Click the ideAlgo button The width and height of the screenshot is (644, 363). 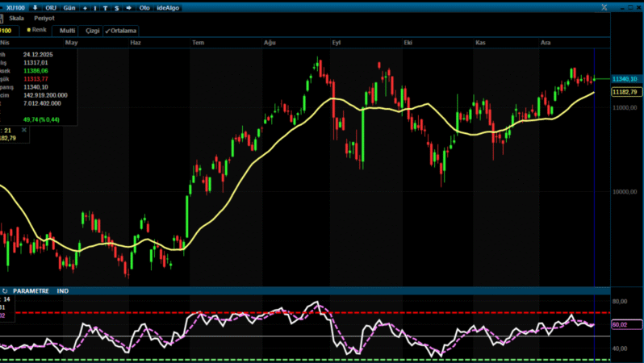click(x=167, y=7)
